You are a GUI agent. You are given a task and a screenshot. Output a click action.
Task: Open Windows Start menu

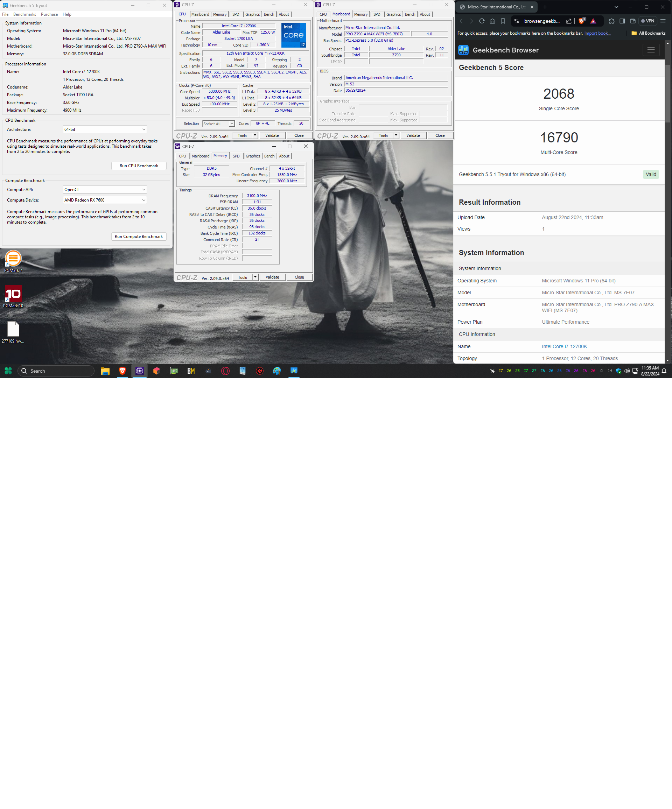point(8,371)
